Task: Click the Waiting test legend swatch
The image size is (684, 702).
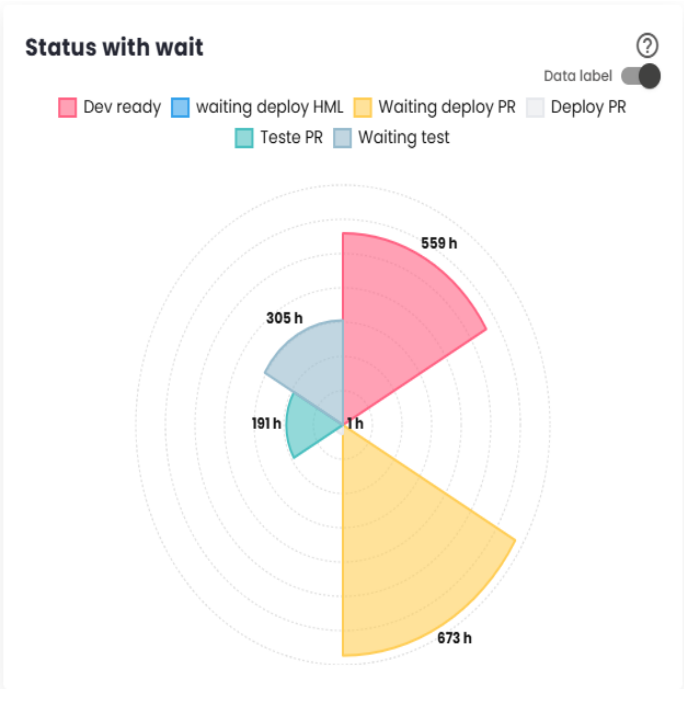Action: (343, 138)
